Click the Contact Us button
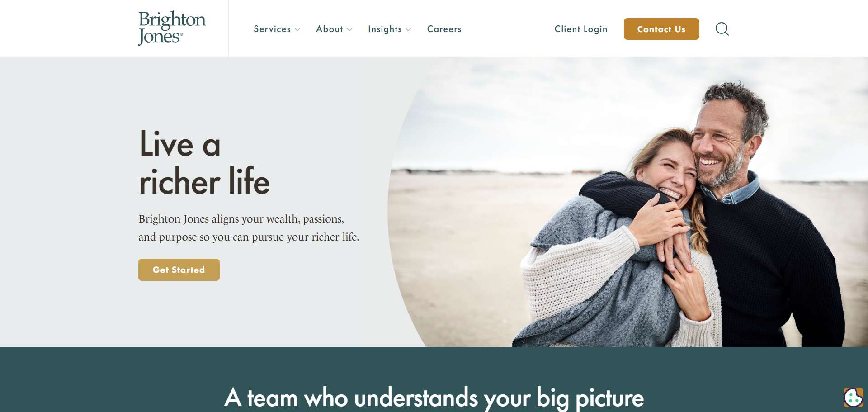Screen dimensions: 868x412 pyautogui.click(x=661, y=29)
